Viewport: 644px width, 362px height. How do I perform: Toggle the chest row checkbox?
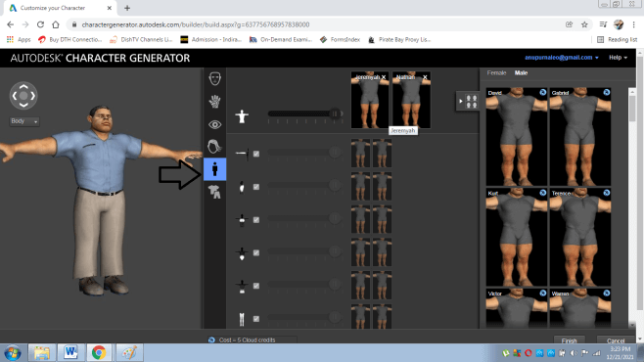(255, 220)
